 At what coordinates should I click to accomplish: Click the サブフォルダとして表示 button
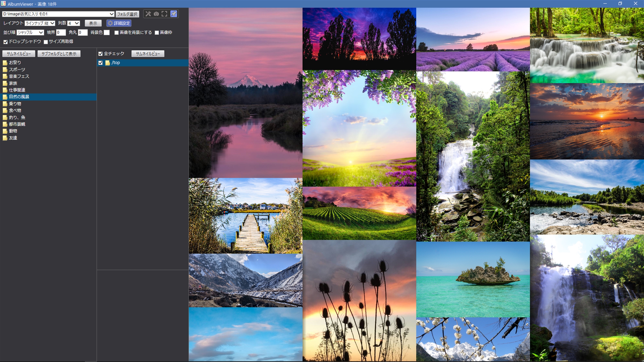coord(59,54)
